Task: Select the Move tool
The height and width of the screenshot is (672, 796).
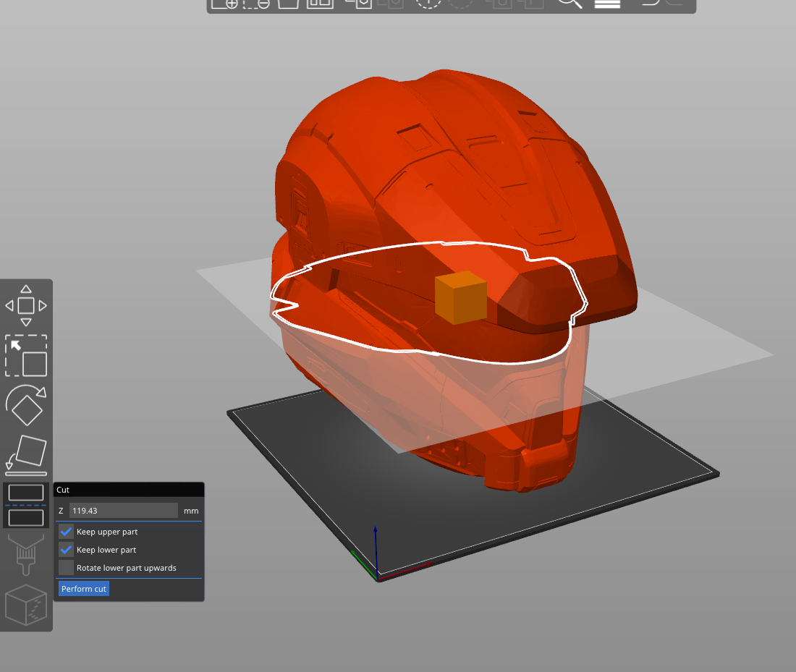Action: 26,305
